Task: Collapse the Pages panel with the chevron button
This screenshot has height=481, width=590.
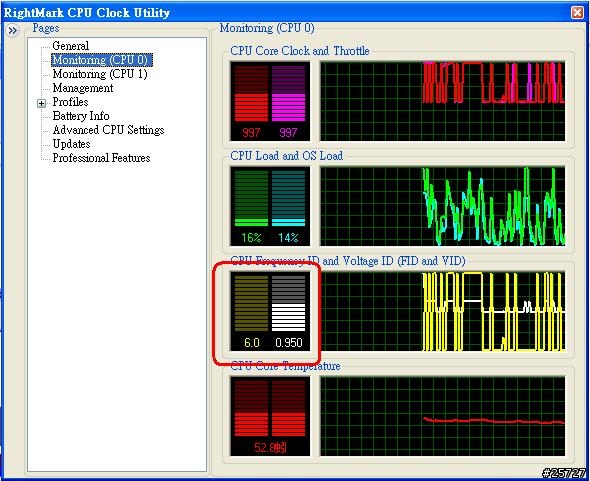Action: [x=12, y=30]
